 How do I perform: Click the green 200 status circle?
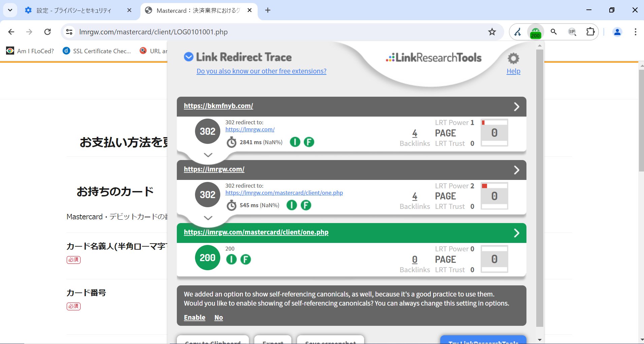(x=207, y=257)
